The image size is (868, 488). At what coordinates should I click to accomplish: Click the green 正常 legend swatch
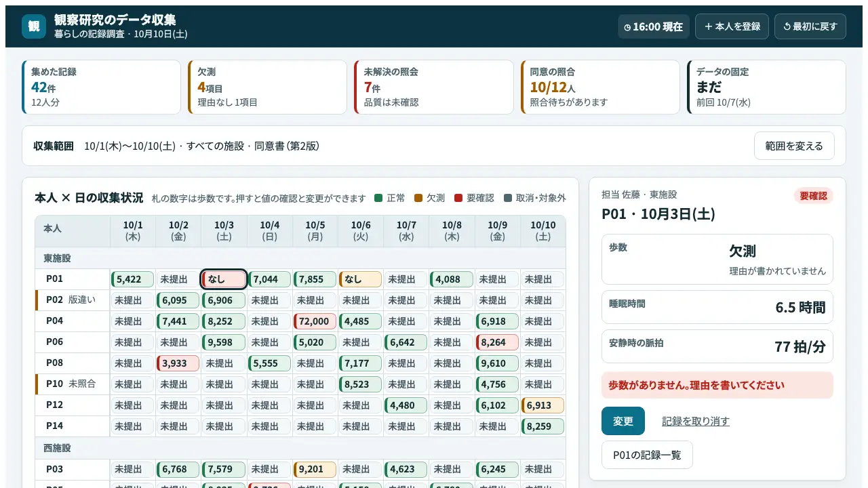(x=378, y=198)
